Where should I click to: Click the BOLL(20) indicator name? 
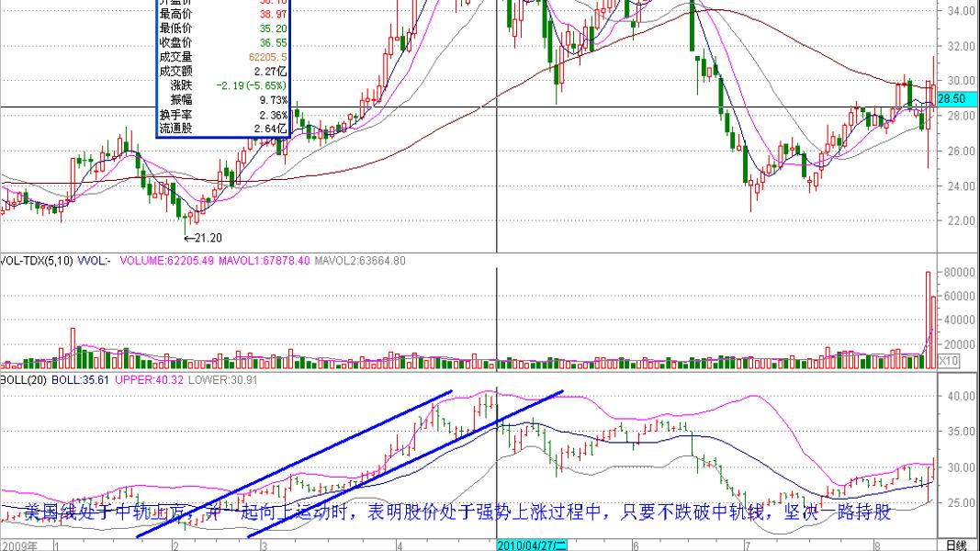click(23, 379)
